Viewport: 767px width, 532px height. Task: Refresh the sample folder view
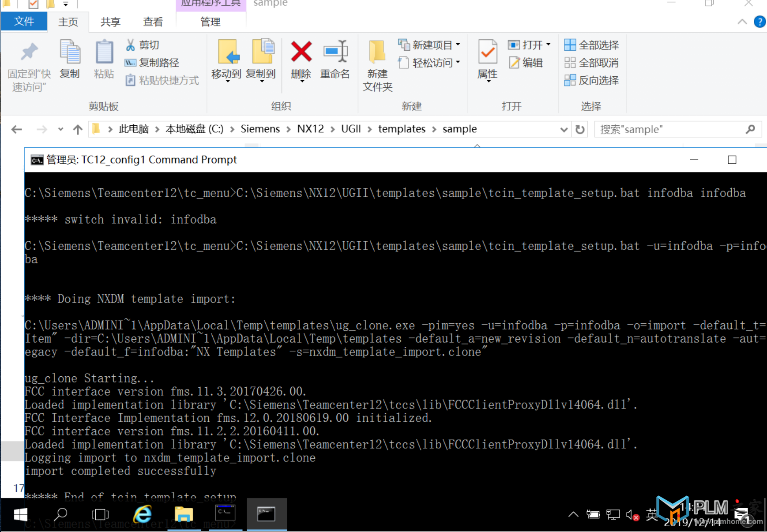[x=580, y=129]
